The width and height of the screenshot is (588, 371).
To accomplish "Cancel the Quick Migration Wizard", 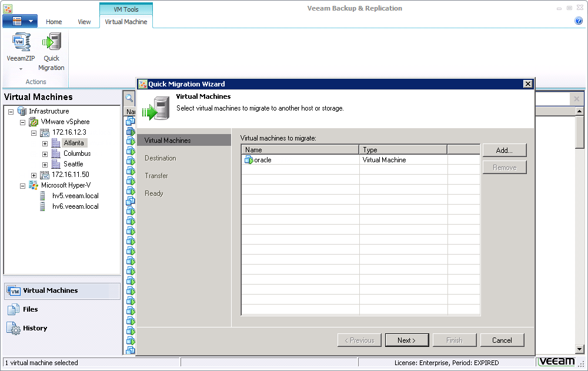I will pos(502,340).
